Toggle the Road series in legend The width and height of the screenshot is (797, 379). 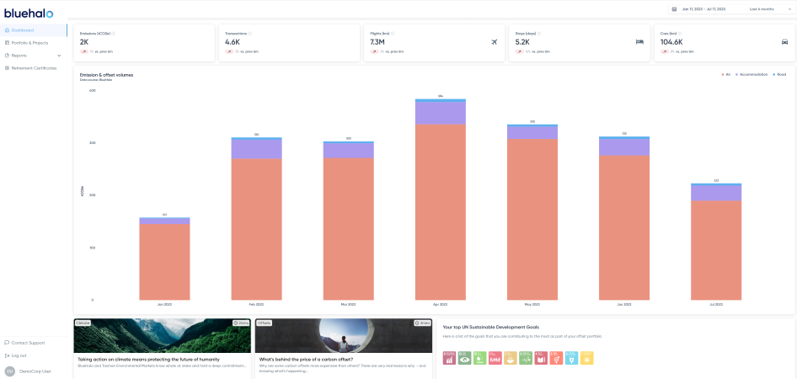779,75
